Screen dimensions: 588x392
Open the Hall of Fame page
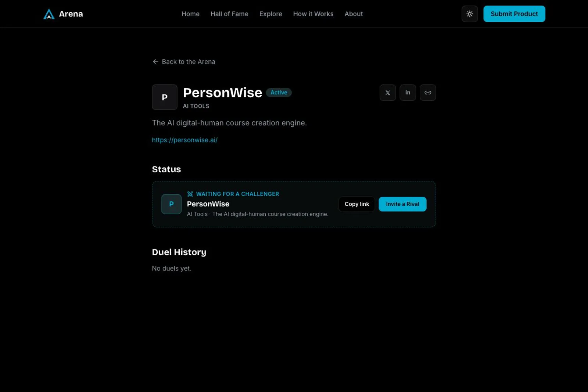click(x=229, y=14)
